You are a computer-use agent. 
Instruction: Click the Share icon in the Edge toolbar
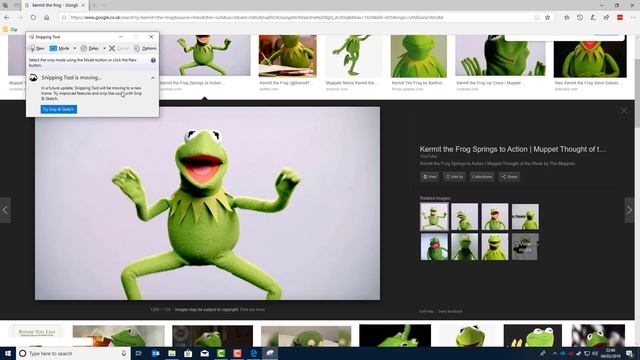tap(607, 18)
